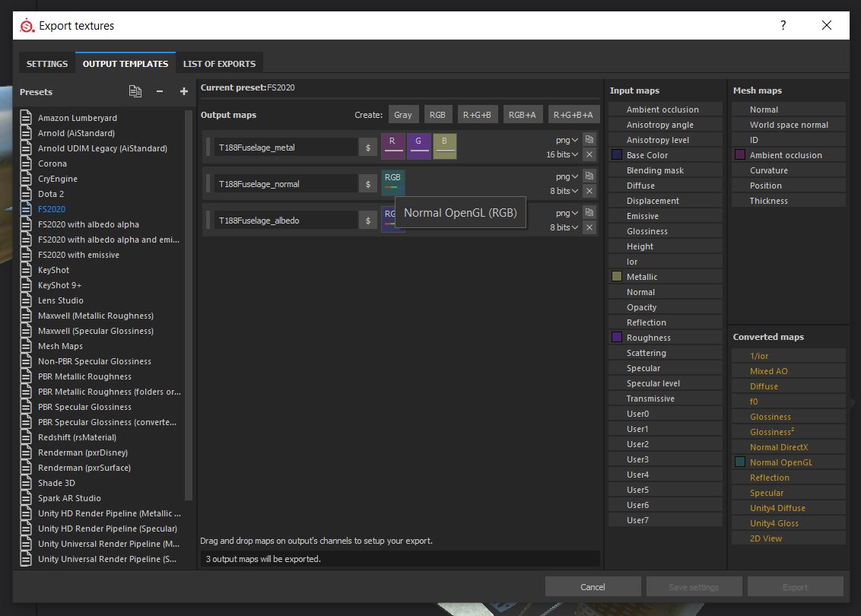Click the Cancel button
Image resolution: width=861 pixels, height=616 pixels.
(x=593, y=586)
